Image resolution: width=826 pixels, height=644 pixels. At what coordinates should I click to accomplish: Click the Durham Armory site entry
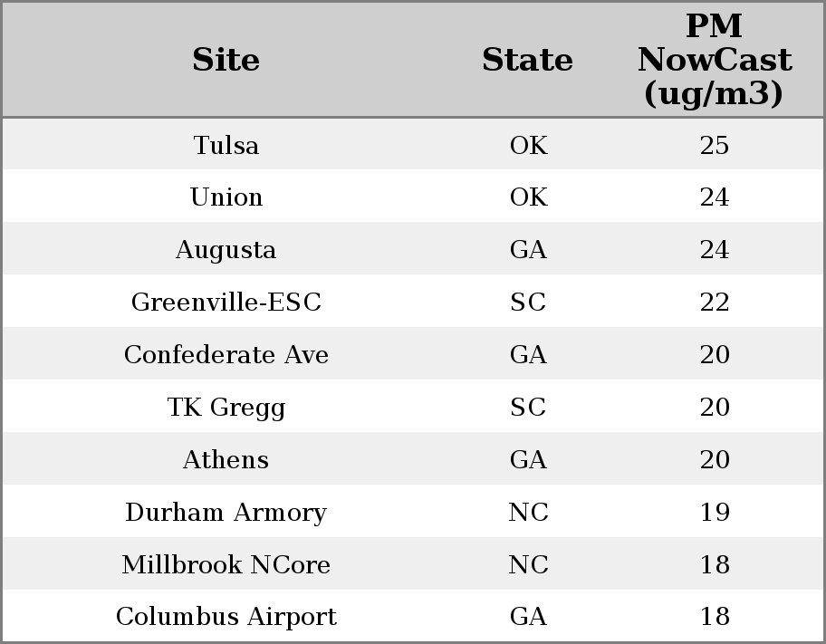[x=226, y=512]
